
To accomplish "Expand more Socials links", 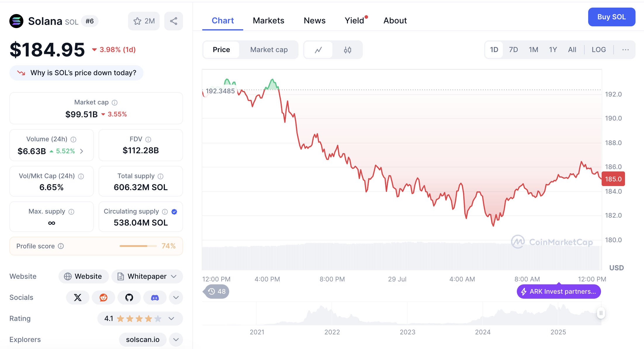I will pyautogui.click(x=176, y=298).
